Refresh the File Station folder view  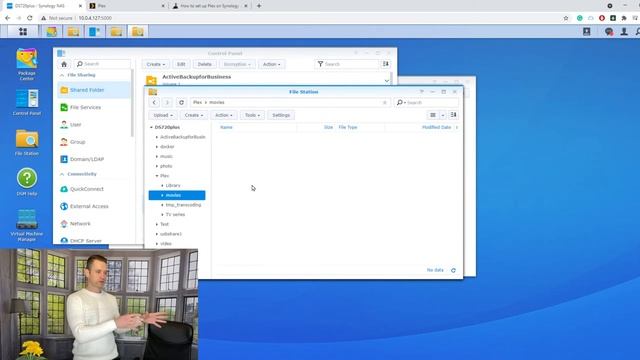coord(181,102)
